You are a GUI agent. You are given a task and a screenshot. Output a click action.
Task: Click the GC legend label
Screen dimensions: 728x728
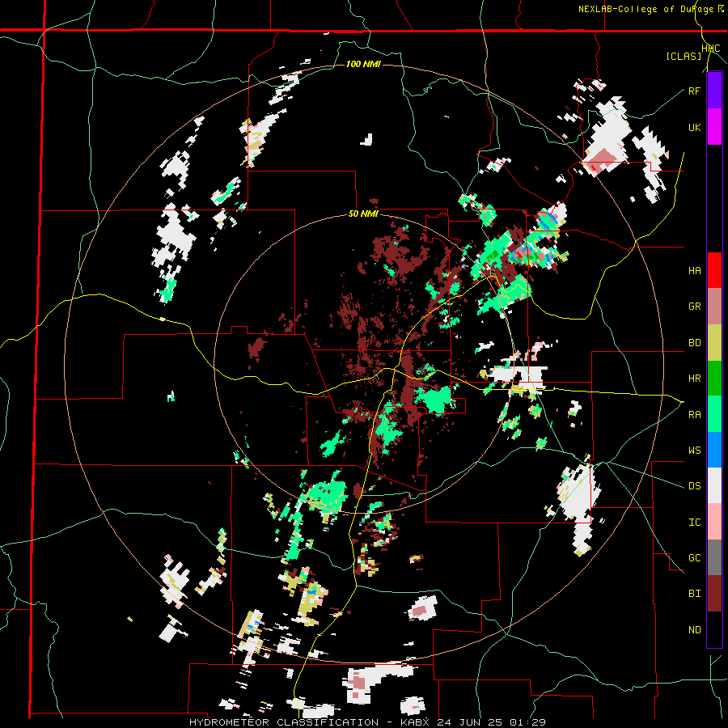pyautogui.click(x=694, y=557)
